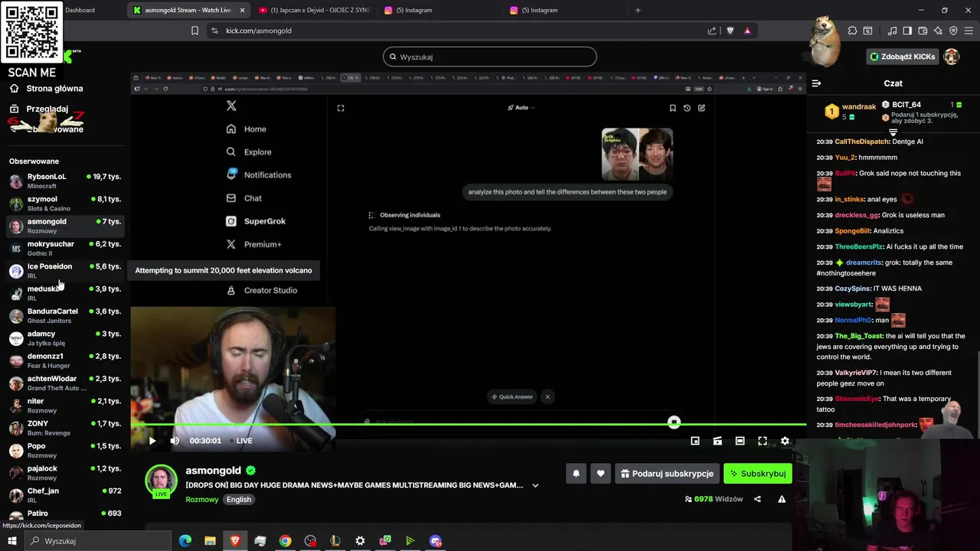Open achtenWlodar channel in followed list
This screenshot has height=551, width=980.
point(64,383)
